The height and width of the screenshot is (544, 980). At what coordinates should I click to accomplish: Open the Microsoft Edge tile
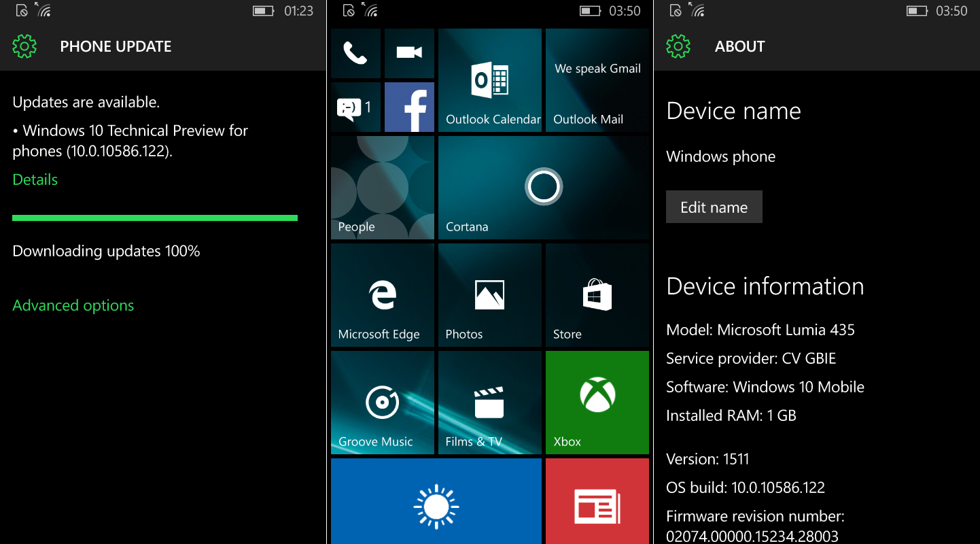(x=383, y=295)
